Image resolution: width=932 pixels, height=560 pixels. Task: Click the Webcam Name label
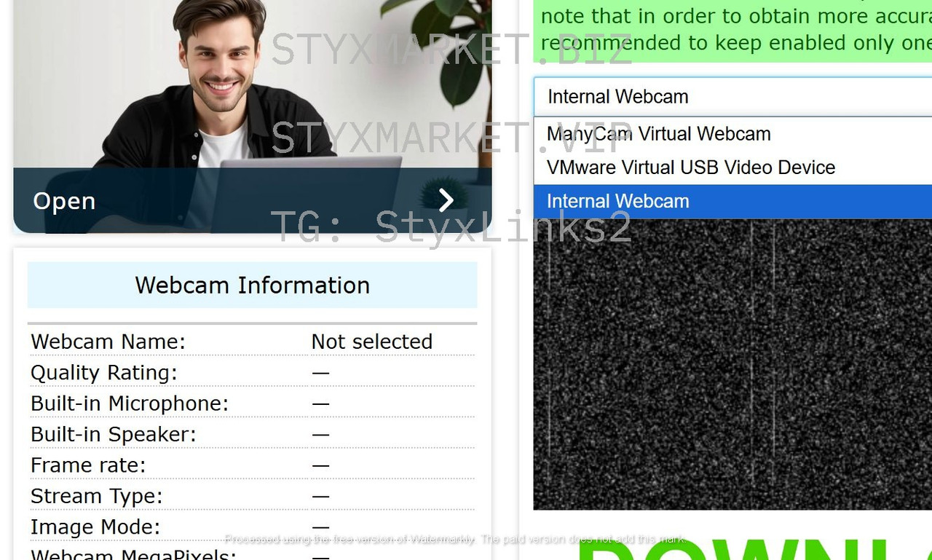tap(108, 342)
